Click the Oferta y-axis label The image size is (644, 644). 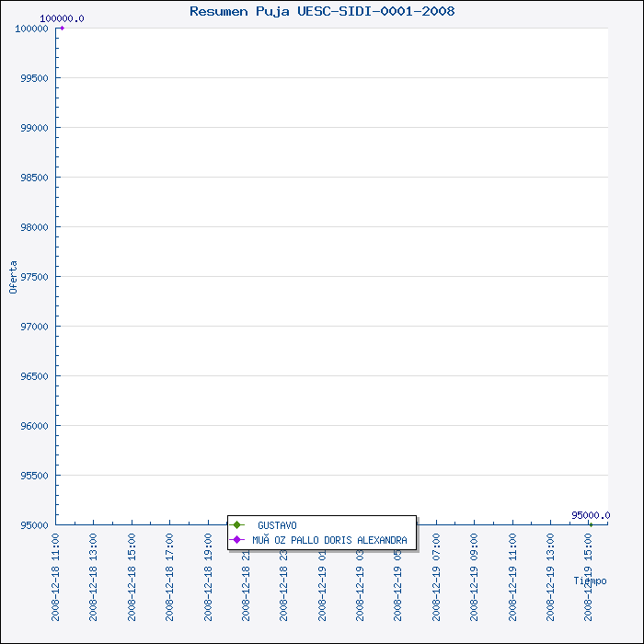click(13, 277)
